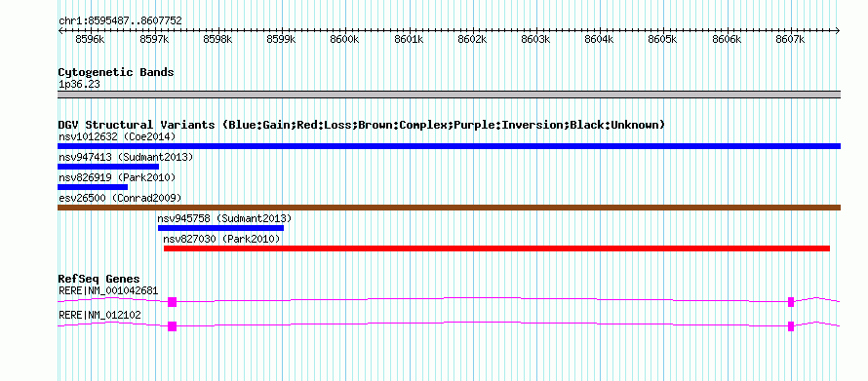Image resolution: width=868 pixels, height=381 pixels.
Task: Click the 8599k ruler position
Action: pos(281,39)
